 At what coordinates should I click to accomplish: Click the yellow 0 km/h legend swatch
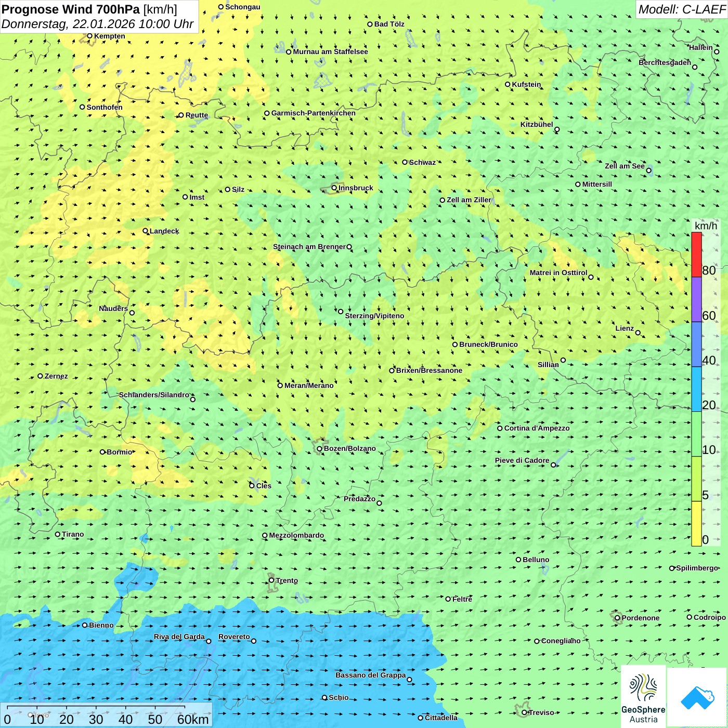(696, 524)
